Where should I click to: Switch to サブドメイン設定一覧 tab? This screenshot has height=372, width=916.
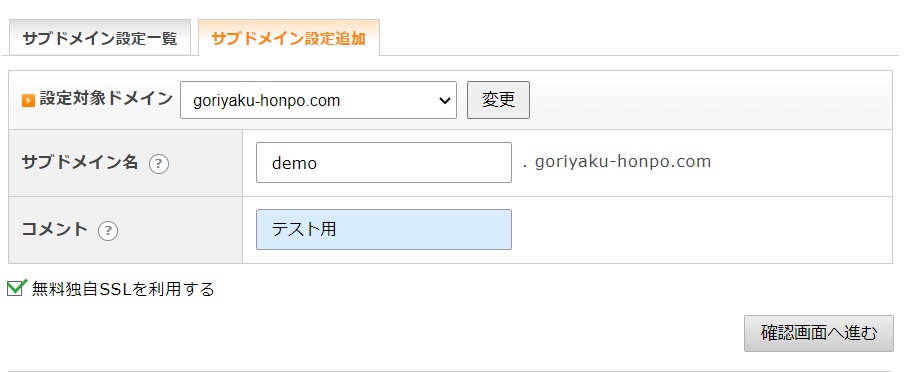[x=100, y=39]
